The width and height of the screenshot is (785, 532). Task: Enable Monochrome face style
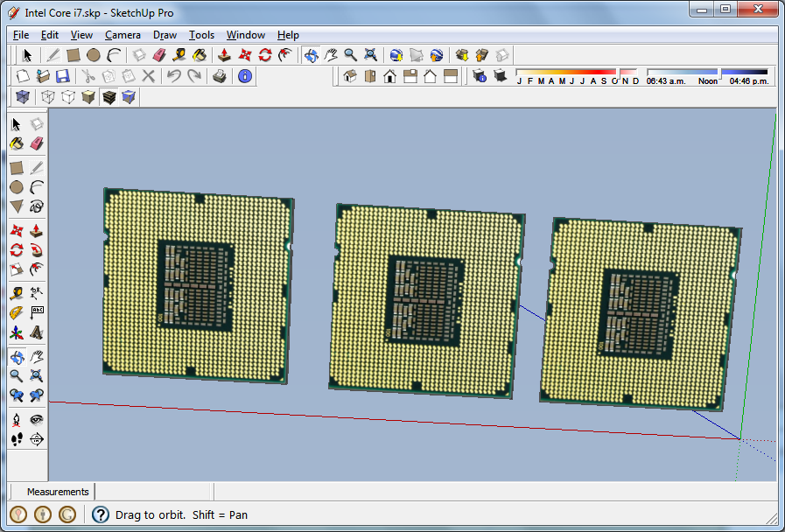tap(129, 96)
